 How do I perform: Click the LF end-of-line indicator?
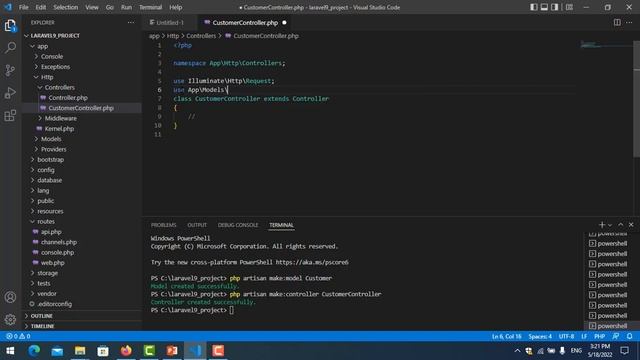(x=584, y=336)
